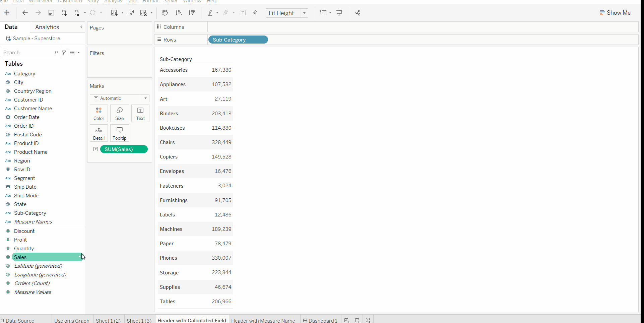
Task: Click the Chairs row label in the table
Action: [x=167, y=142]
